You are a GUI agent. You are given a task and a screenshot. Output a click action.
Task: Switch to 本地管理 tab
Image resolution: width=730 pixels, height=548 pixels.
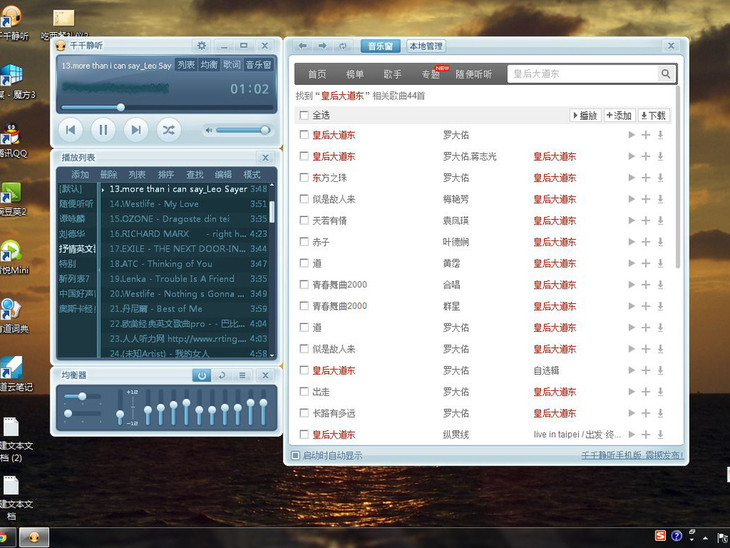tap(426, 46)
